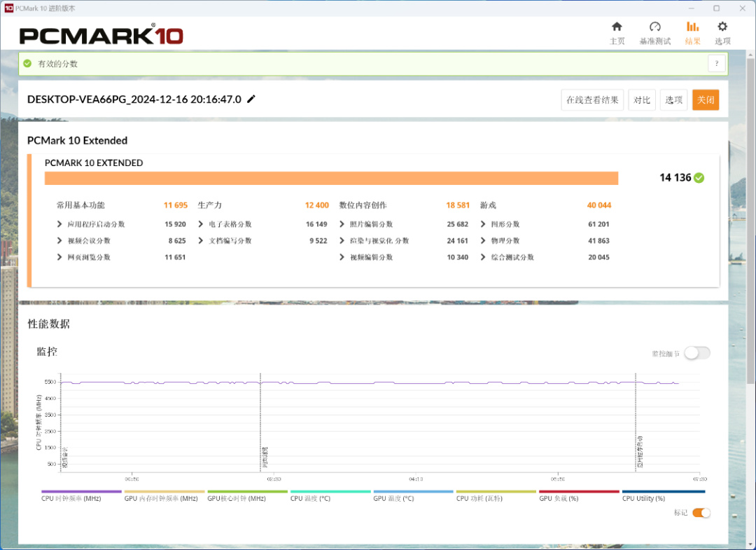Click the 网页浏览 marker line in chart
This screenshot has height=550, width=756.
260,422
